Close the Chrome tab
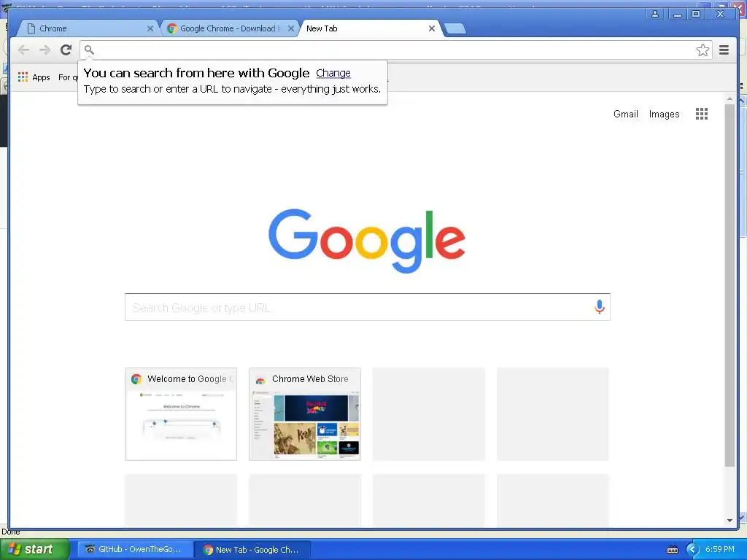 click(150, 28)
